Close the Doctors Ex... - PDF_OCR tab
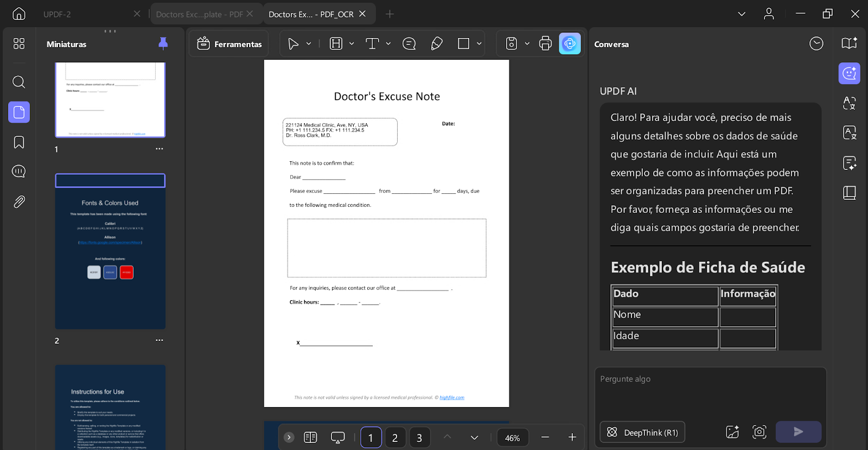The height and width of the screenshot is (450, 868). click(362, 14)
